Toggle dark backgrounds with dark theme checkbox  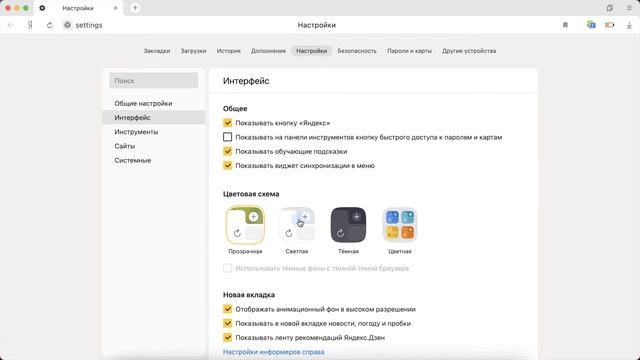(227, 268)
